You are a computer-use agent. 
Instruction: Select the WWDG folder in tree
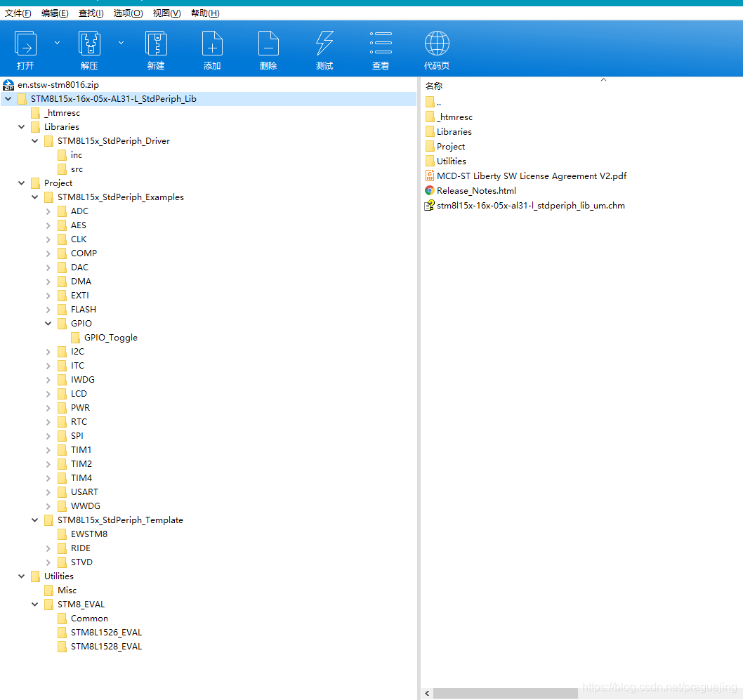pos(85,506)
